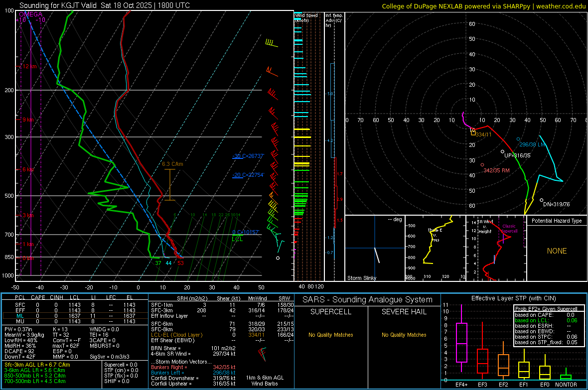
Task: Click surface dewpoint value 37
Action: pyautogui.click(x=158, y=263)
